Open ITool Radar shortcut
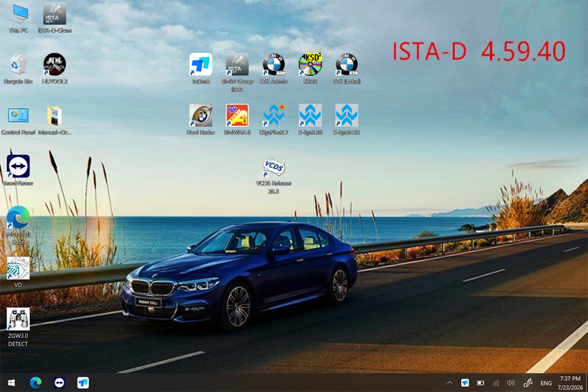This screenshot has width=588, height=392. pyautogui.click(x=201, y=120)
